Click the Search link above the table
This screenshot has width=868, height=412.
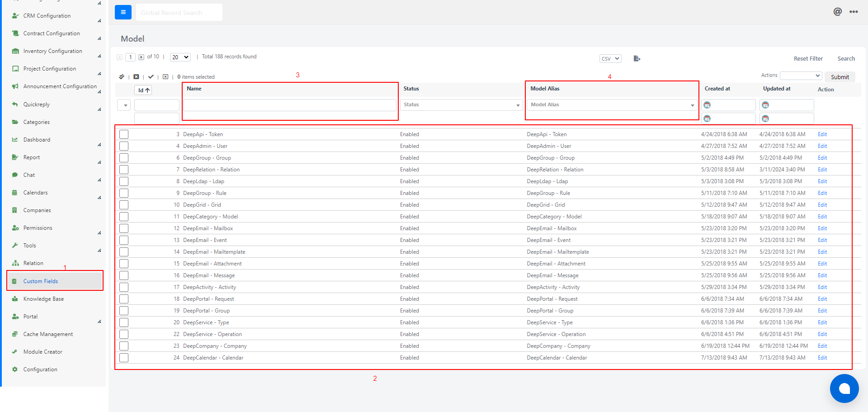846,59
